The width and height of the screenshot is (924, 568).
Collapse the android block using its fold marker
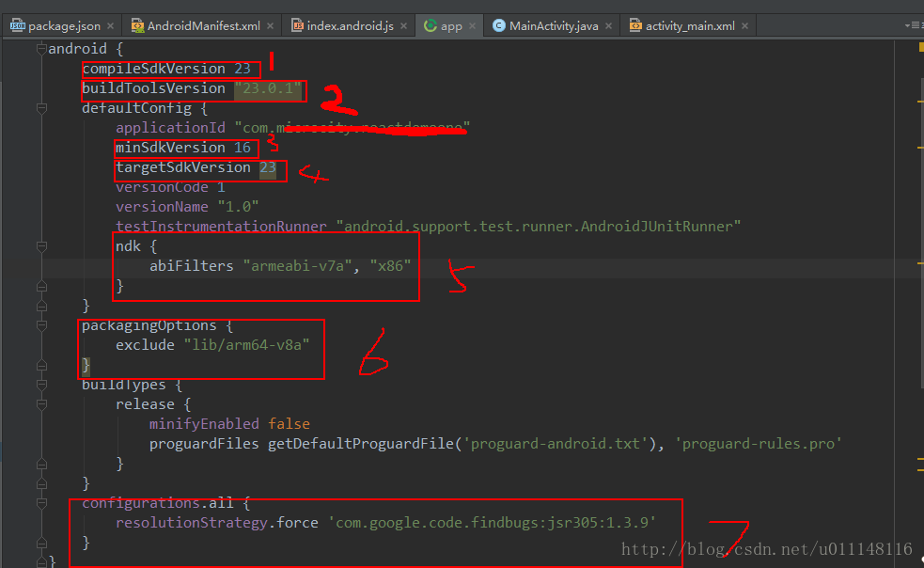pyautogui.click(x=41, y=49)
